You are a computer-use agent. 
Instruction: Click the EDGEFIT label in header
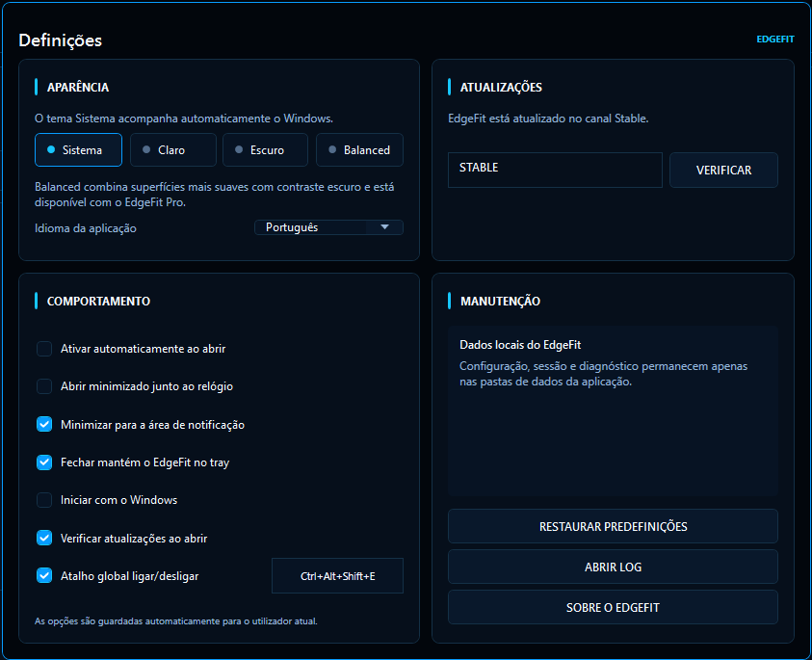775,40
